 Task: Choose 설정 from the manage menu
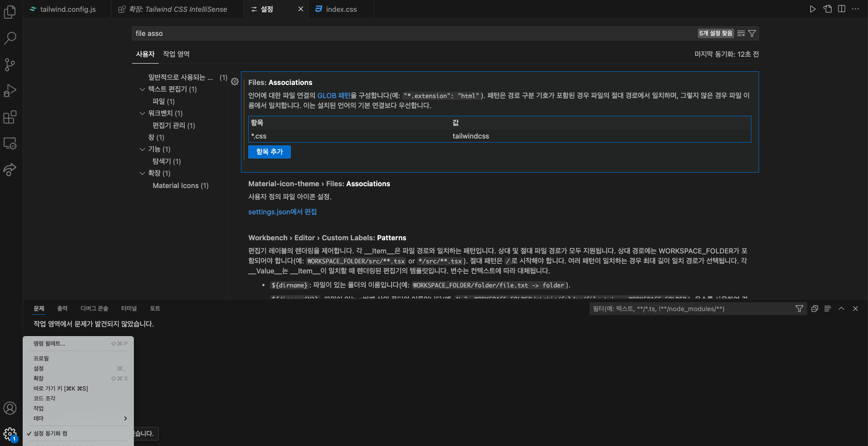pos(78,368)
